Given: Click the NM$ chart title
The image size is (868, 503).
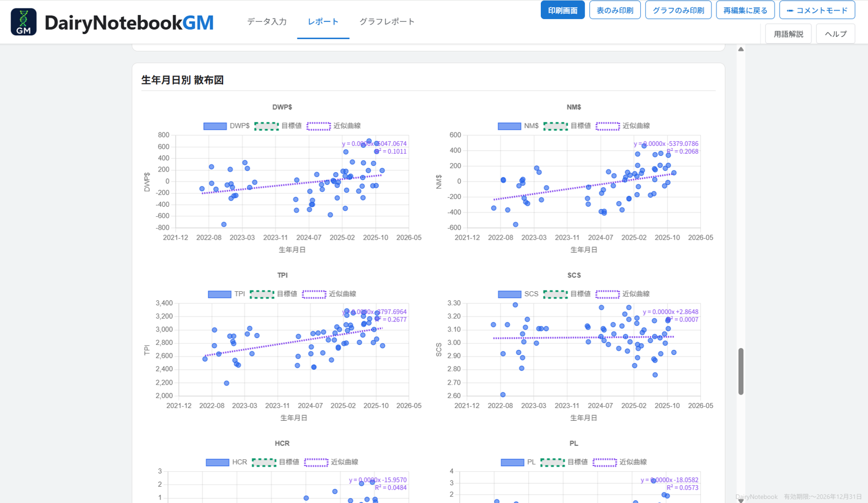Looking at the screenshot, I should point(574,107).
